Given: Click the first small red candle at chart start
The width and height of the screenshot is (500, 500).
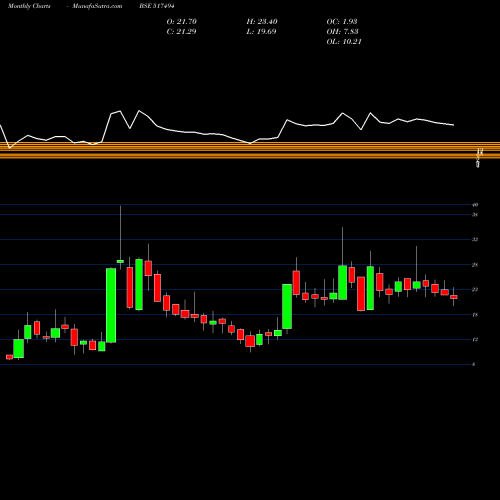Looking at the screenshot, I should pos(9,357).
